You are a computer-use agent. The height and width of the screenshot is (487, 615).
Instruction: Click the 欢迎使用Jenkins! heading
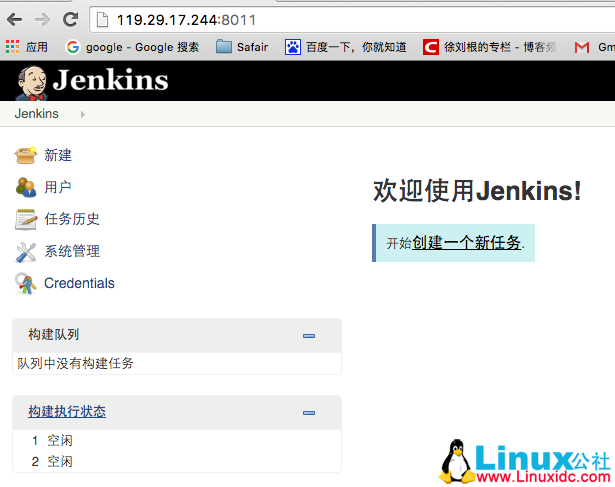[x=477, y=191]
